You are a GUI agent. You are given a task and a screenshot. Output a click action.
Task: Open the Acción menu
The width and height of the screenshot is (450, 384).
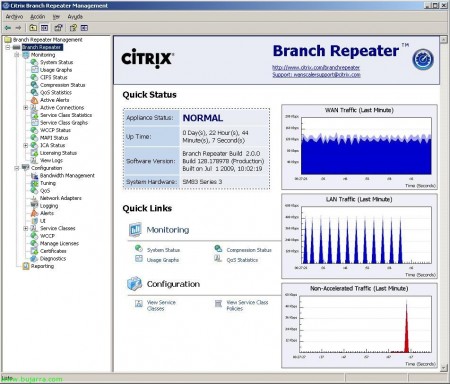point(38,17)
